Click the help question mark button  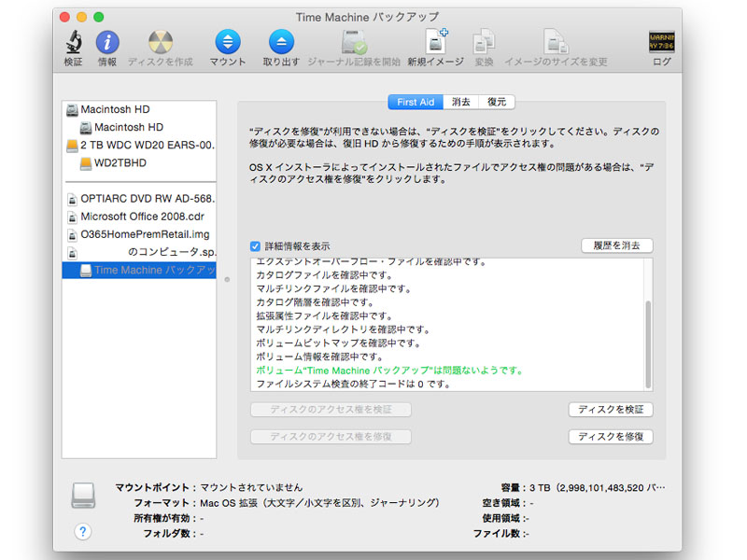coord(83,531)
